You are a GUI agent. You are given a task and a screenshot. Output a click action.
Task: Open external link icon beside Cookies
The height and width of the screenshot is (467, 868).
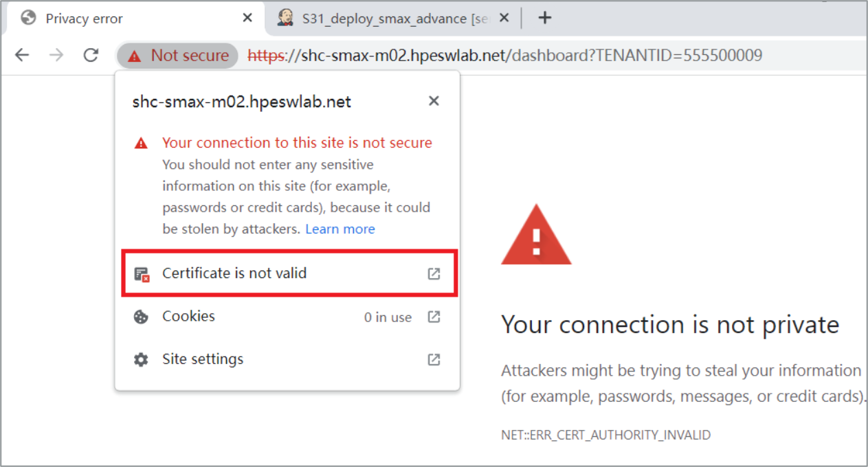pos(434,317)
